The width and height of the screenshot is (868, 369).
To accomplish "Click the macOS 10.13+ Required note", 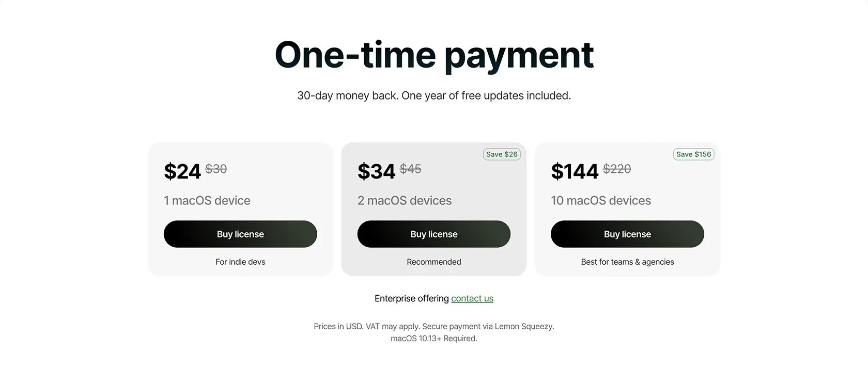I will [434, 339].
